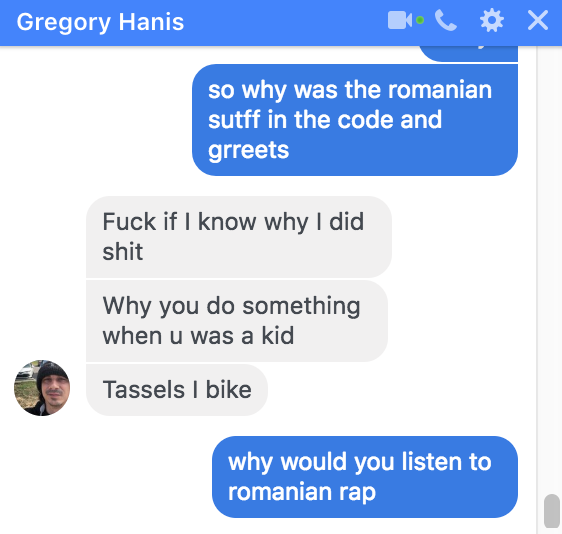Minimize chat by clicking blue header bar
This screenshot has width=562, height=534.
280,22
